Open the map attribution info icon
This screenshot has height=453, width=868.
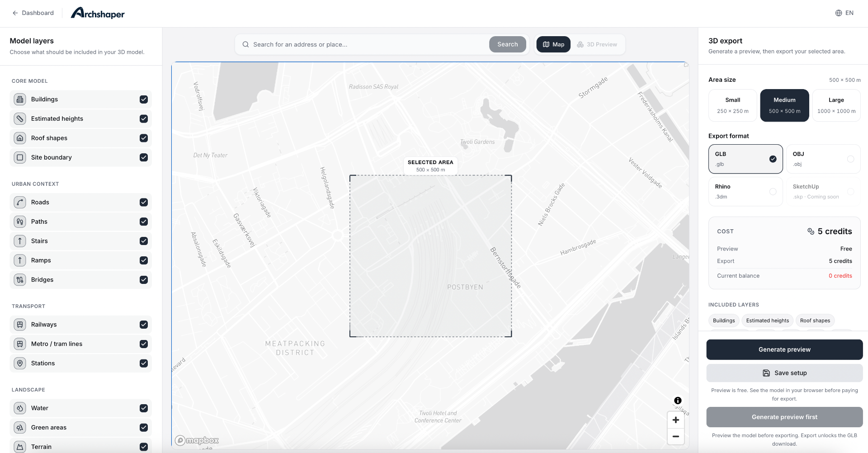678,401
